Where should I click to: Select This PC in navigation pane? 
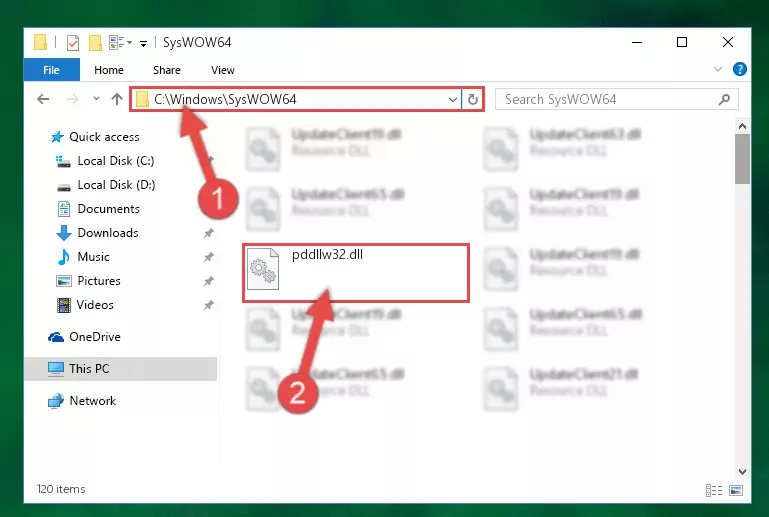pyautogui.click(x=120, y=369)
